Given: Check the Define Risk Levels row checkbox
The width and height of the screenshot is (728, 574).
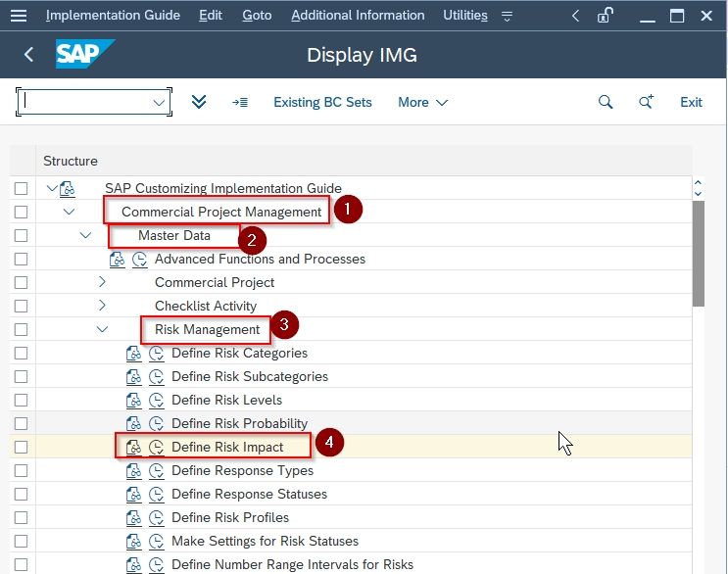Looking at the screenshot, I should point(21,401).
